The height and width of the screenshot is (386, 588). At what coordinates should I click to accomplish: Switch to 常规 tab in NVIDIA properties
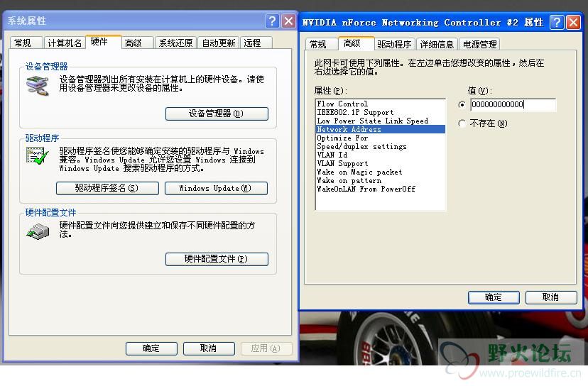322,45
